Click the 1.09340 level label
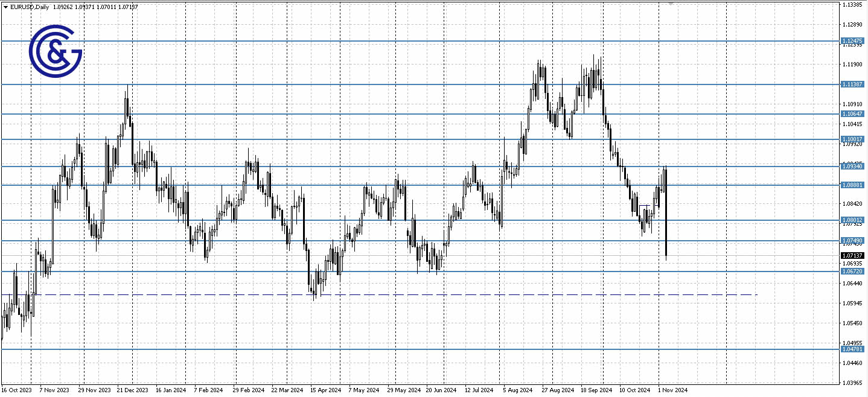This screenshot has height=397, width=868. (x=852, y=166)
